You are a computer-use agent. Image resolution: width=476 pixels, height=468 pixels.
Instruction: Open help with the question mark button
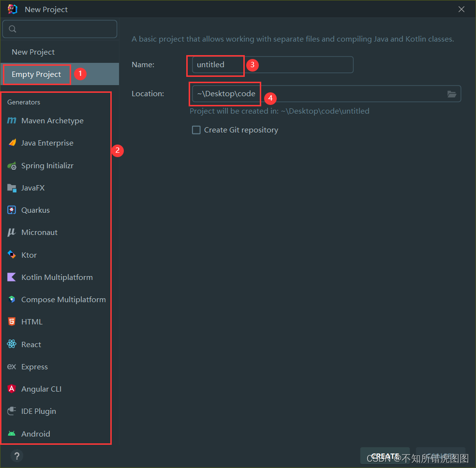(x=17, y=456)
